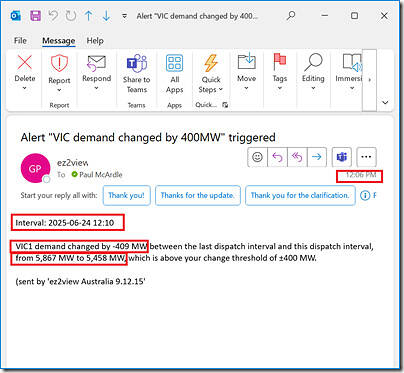
Task: Open the Help ribbon tab
Action: pyautogui.click(x=95, y=41)
